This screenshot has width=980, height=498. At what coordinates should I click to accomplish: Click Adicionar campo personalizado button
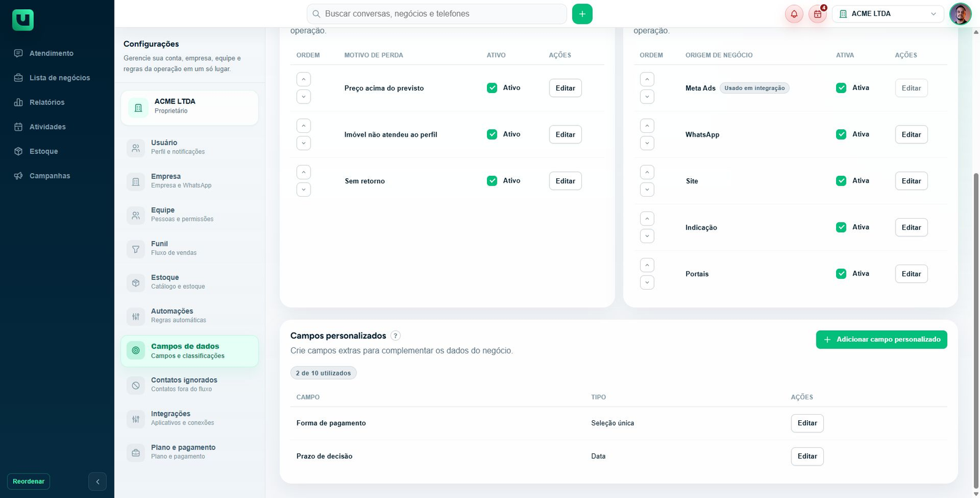point(881,339)
